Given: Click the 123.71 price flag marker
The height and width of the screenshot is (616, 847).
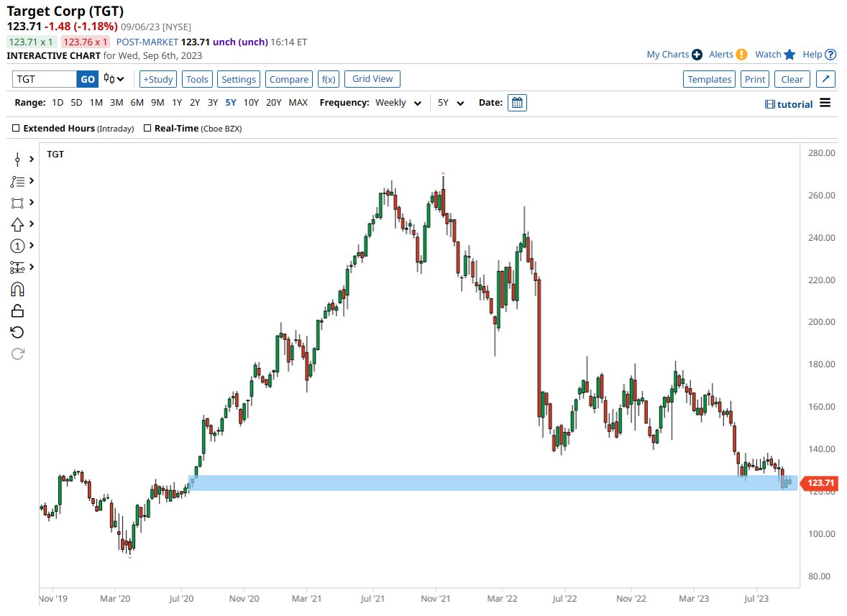Looking at the screenshot, I should (819, 483).
